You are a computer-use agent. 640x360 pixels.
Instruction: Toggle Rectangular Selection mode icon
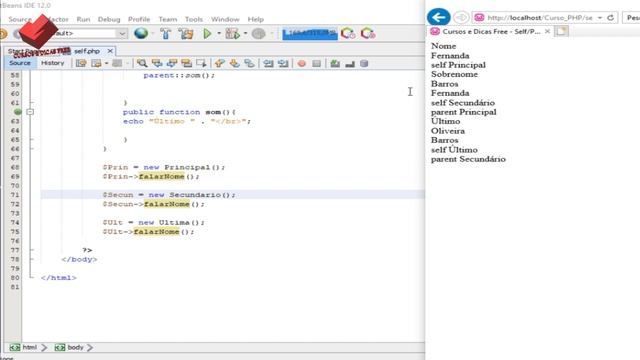(x=201, y=63)
